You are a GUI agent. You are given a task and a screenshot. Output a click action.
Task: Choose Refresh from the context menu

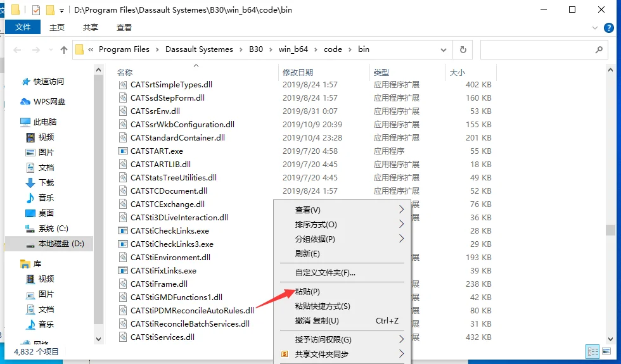click(x=307, y=254)
